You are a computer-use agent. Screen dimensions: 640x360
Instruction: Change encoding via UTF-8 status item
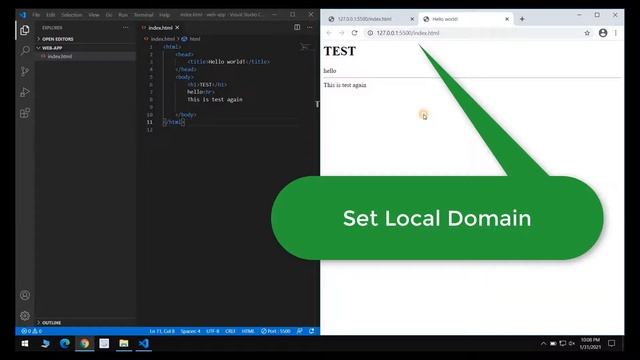(213, 331)
